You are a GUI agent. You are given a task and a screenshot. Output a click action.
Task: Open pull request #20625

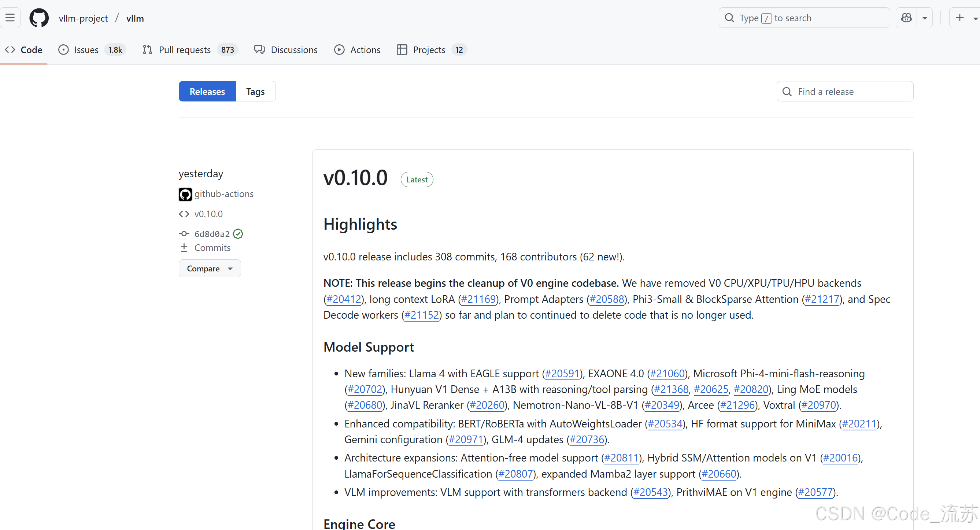point(711,390)
